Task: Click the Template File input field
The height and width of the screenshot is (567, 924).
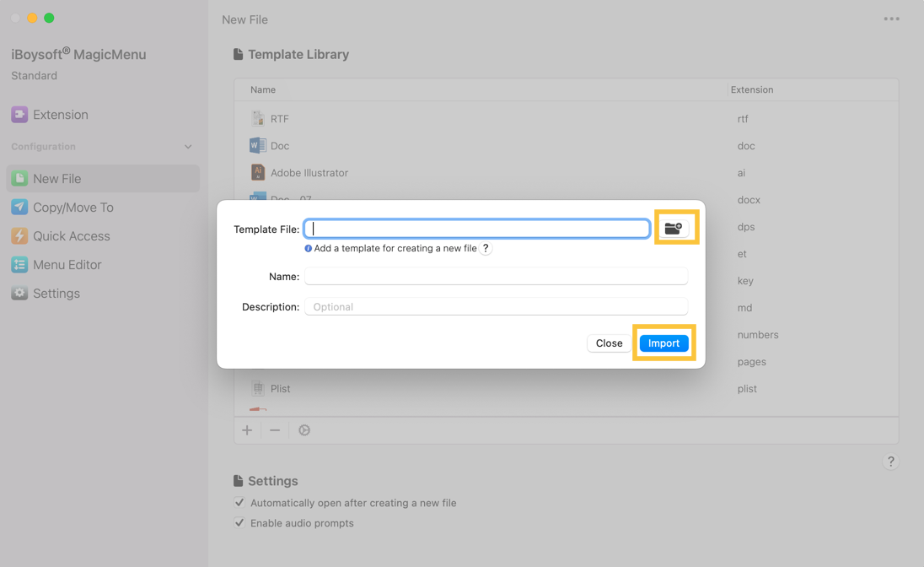Action: (x=477, y=229)
